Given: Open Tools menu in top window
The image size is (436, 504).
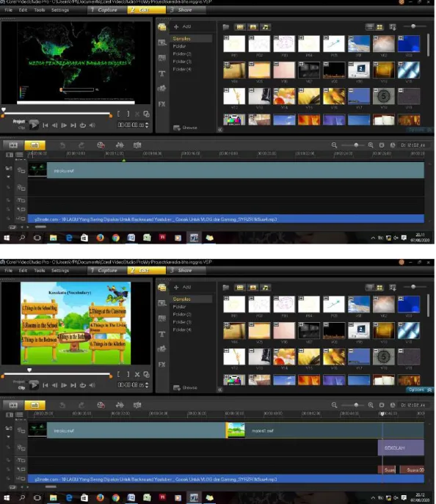Looking at the screenshot, I should point(39,10).
